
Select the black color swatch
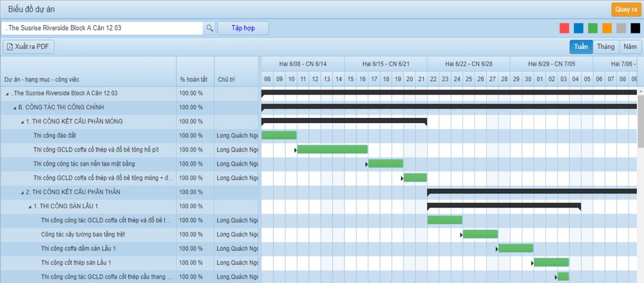pyautogui.click(x=635, y=28)
